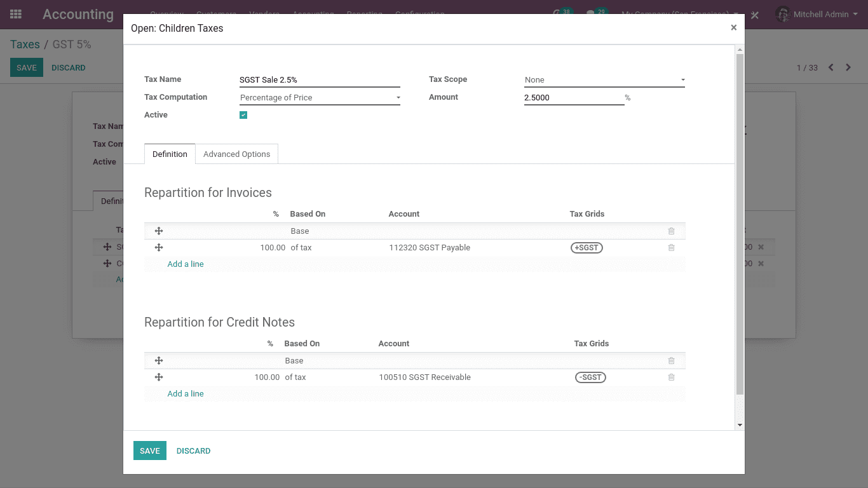Viewport: 868px width, 488px height.
Task: Click the background page DISCARD button
Action: point(69,67)
